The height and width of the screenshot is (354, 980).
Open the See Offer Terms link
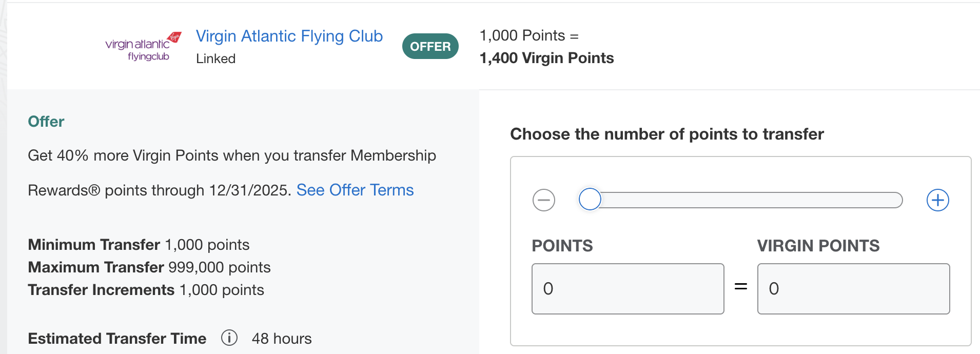click(x=355, y=190)
